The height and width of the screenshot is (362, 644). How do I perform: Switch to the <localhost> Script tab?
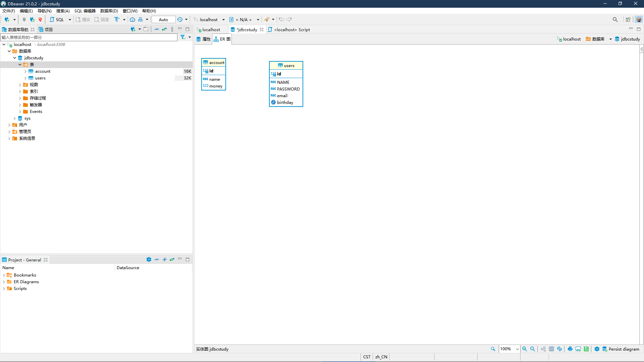click(289, 29)
